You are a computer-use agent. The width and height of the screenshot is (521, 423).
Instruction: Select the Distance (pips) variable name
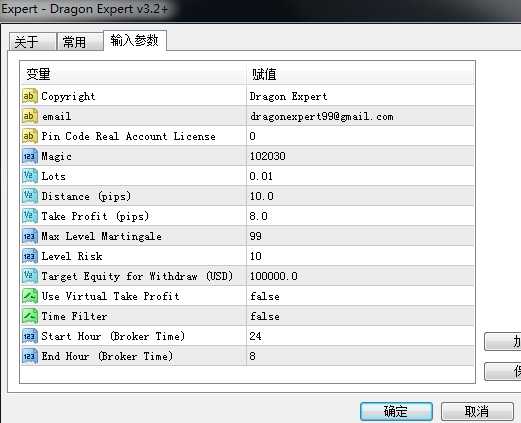[86, 196]
